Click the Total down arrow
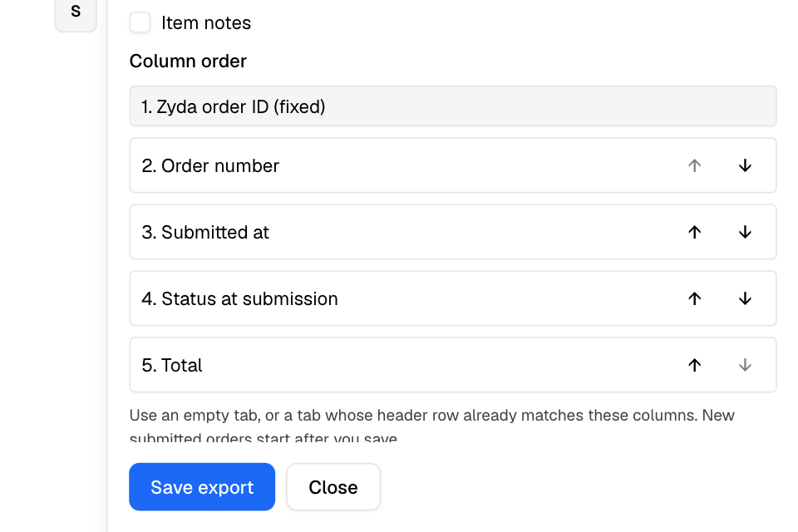 [745, 365]
